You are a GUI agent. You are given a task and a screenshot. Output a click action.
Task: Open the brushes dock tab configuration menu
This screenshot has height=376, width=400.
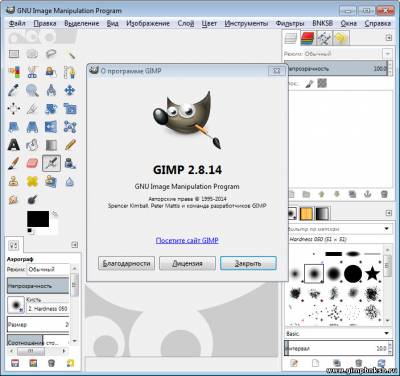coord(389,213)
